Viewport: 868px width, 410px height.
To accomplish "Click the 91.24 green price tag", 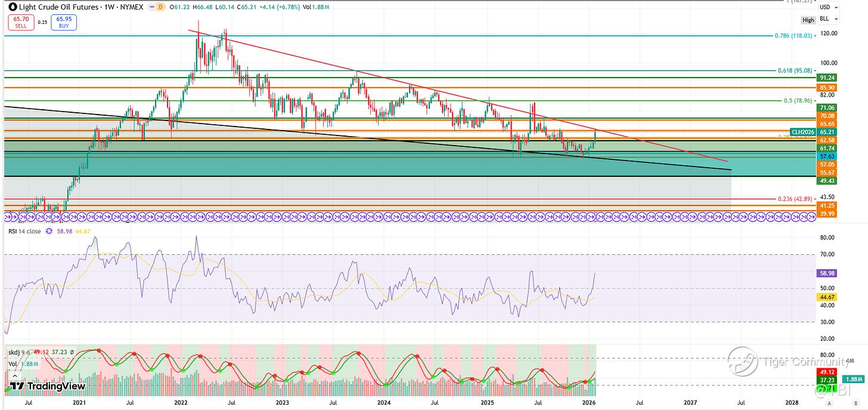I will click(x=827, y=78).
